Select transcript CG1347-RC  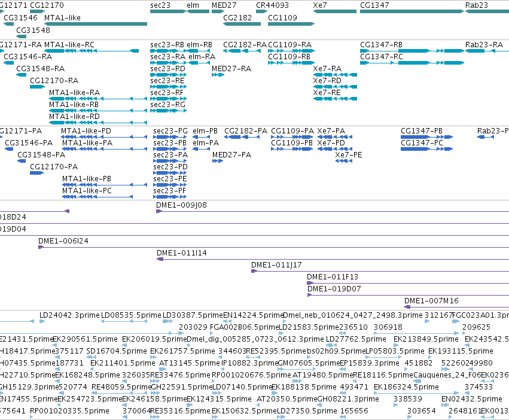(x=412, y=63)
